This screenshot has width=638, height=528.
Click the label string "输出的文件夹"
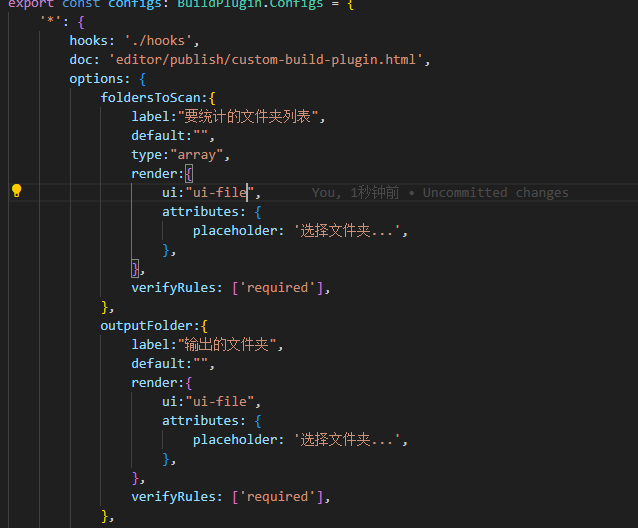coord(227,345)
